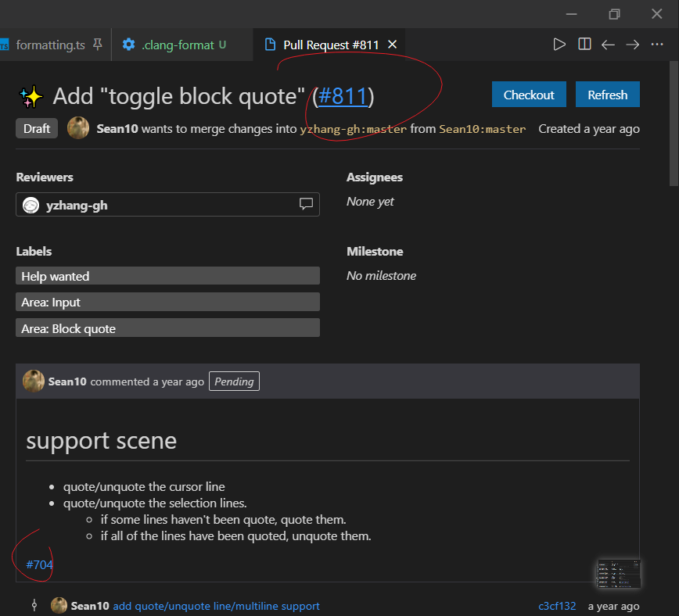Screen dimensions: 679x616
Task: Click Sean10 avatar in comment header
Action: coord(34,381)
